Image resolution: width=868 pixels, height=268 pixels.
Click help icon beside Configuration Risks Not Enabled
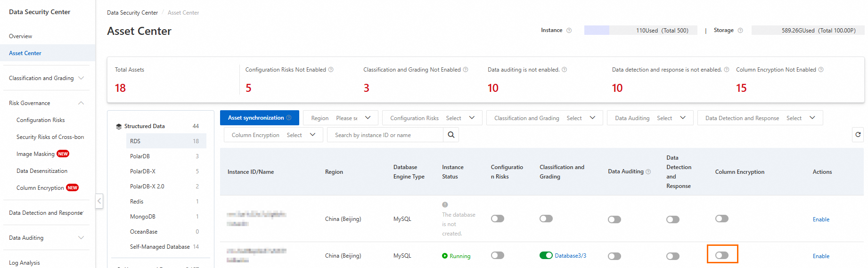(x=331, y=70)
